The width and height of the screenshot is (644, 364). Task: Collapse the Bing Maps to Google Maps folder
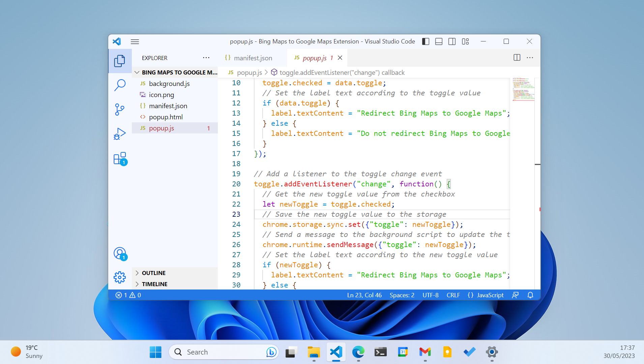pyautogui.click(x=175, y=72)
